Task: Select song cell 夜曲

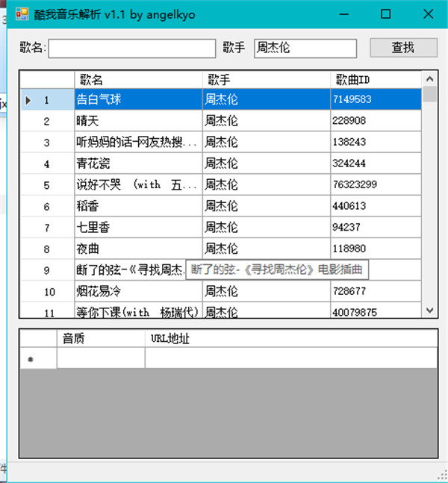Action: click(138, 249)
